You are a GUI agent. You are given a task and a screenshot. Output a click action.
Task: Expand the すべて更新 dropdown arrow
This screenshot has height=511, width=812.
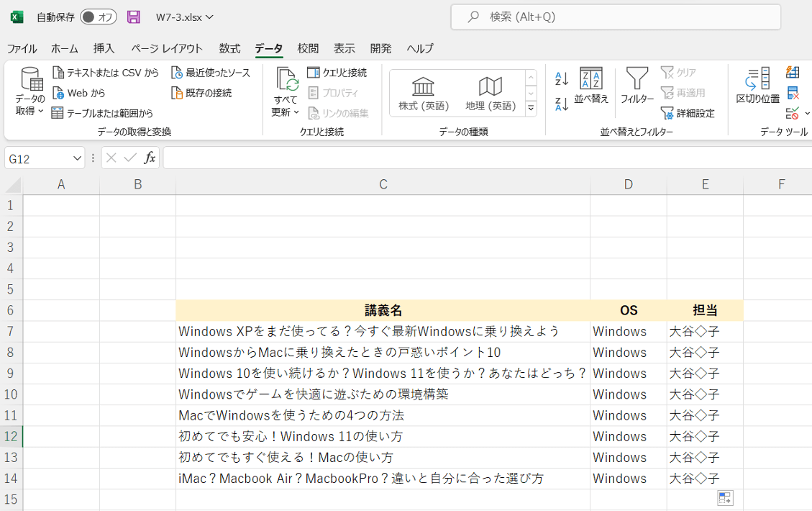[x=286, y=112]
